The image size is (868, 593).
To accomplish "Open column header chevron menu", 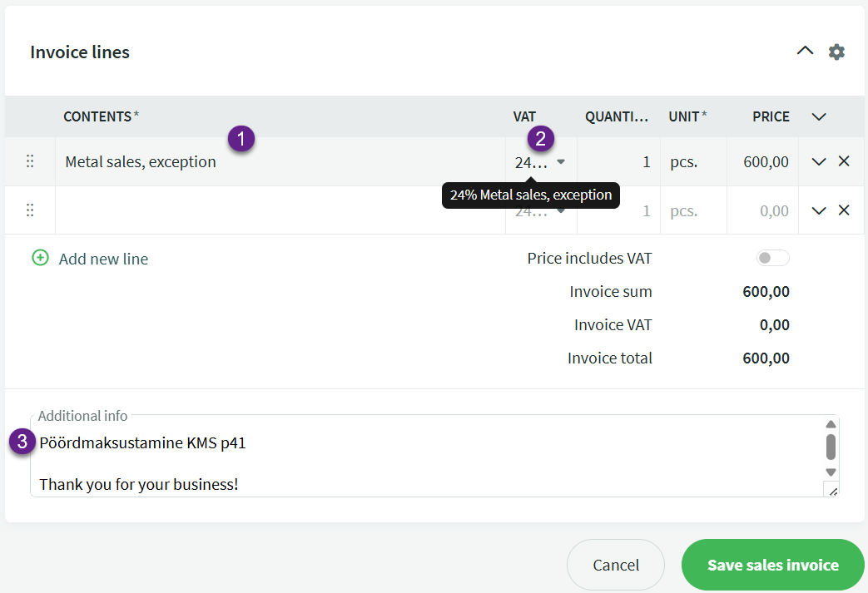I will point(818,116).
